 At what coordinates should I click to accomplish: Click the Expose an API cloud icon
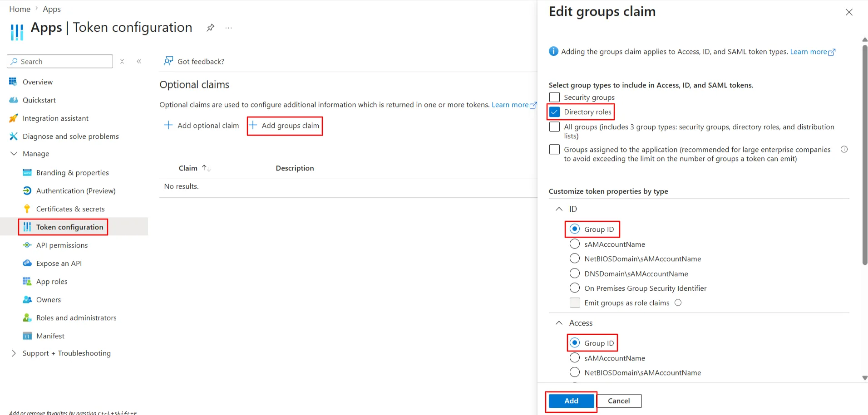point(27,263)
